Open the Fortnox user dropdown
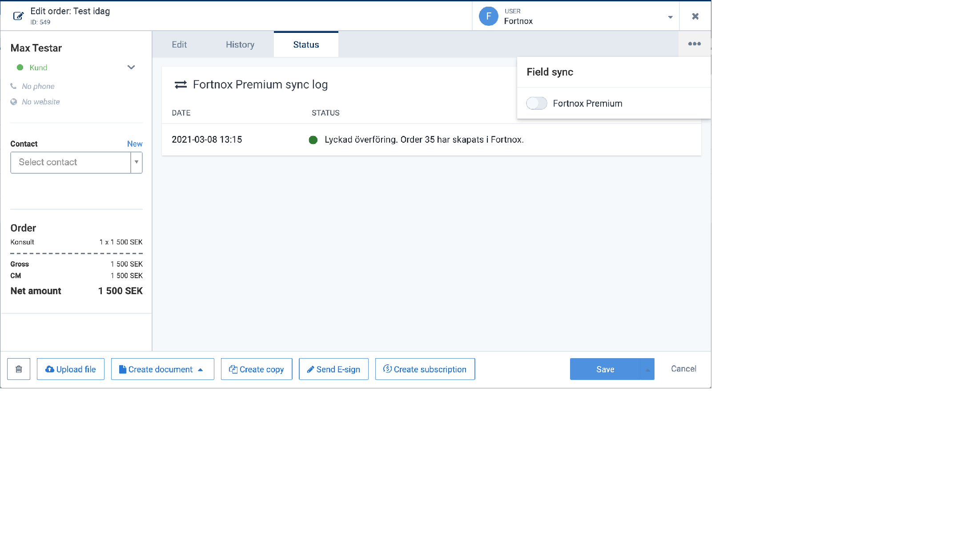This screenshot has width=980, height=535. click(x=670, y=17)
